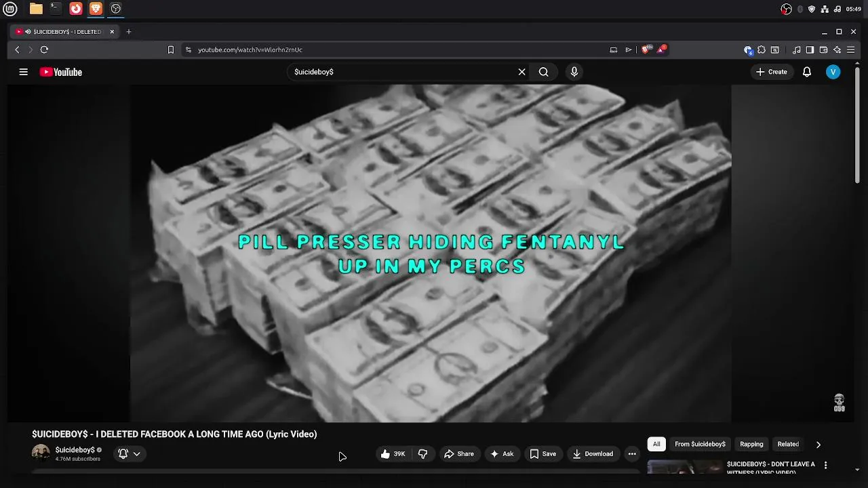The height and width of the screenshot is (488, 868).
Task: Go back to previous page
Action: 18,49
